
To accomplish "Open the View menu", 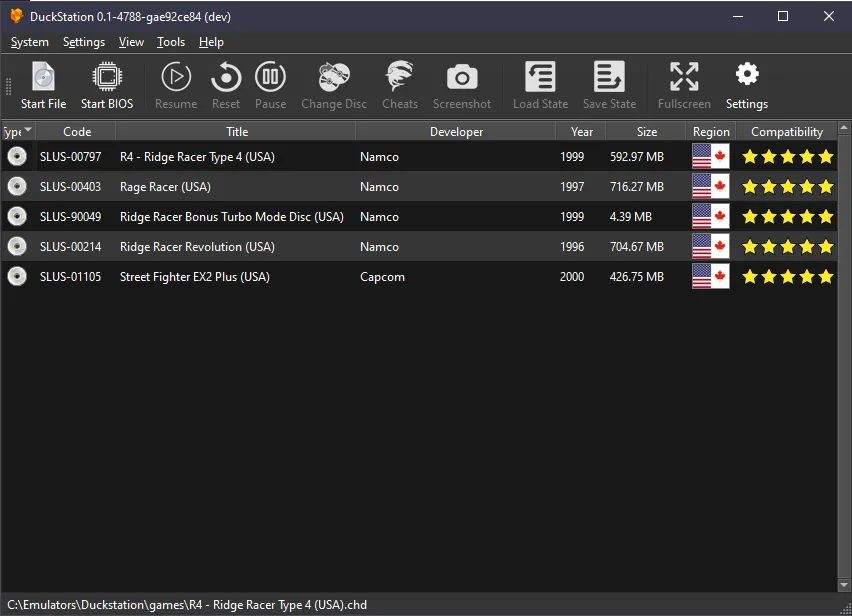I will (x=131, y=42).
